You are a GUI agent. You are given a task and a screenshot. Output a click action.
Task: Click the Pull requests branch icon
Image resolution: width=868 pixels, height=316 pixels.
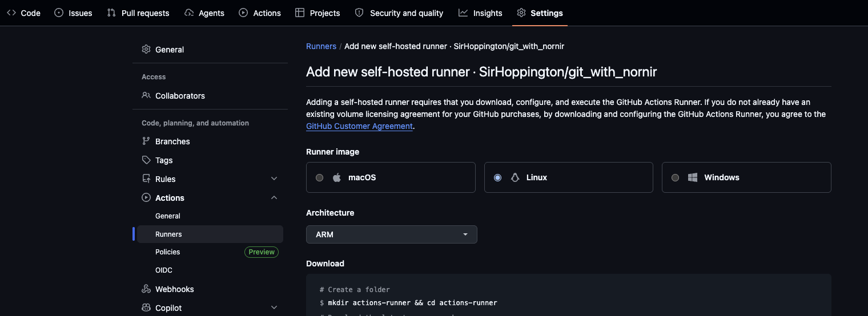pos(111,13)
